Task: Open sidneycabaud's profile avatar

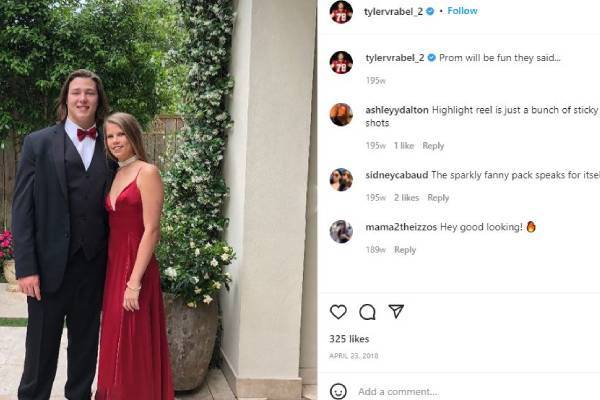Action: point(341,180)
